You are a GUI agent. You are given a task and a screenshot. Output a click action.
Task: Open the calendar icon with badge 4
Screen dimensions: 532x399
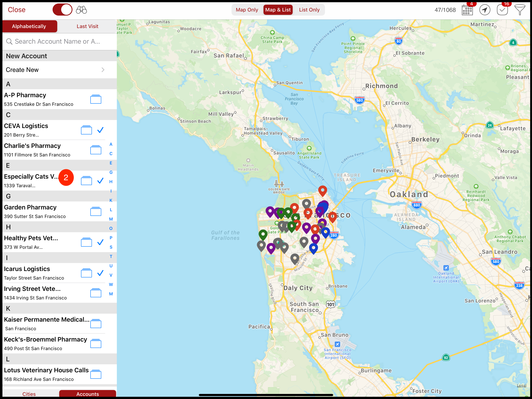467,10
